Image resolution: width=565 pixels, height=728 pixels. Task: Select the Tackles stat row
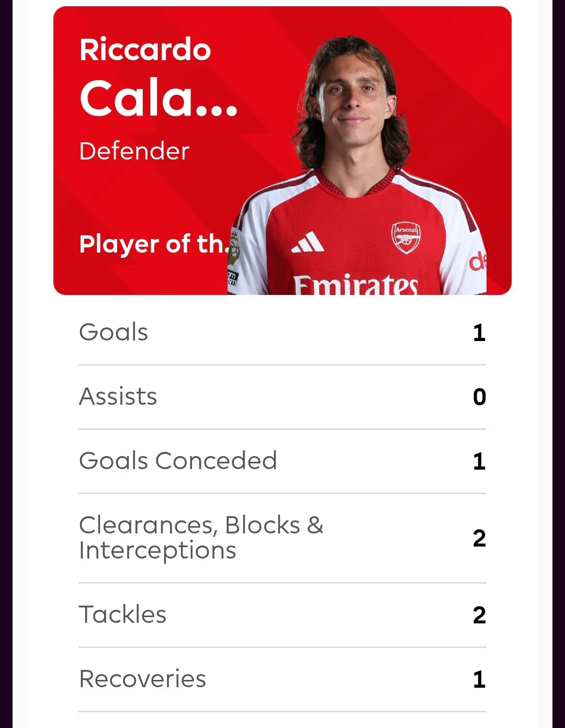tap(282, 615)
